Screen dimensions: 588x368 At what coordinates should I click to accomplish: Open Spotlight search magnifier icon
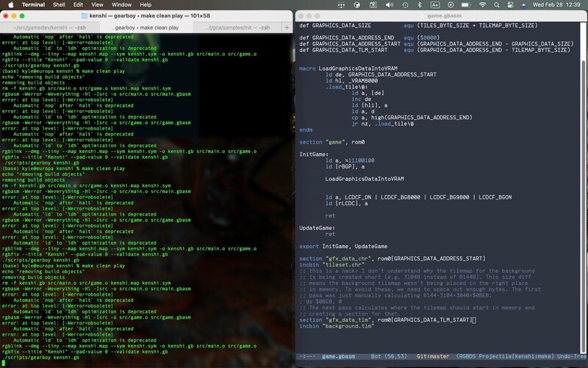[497, 5]
